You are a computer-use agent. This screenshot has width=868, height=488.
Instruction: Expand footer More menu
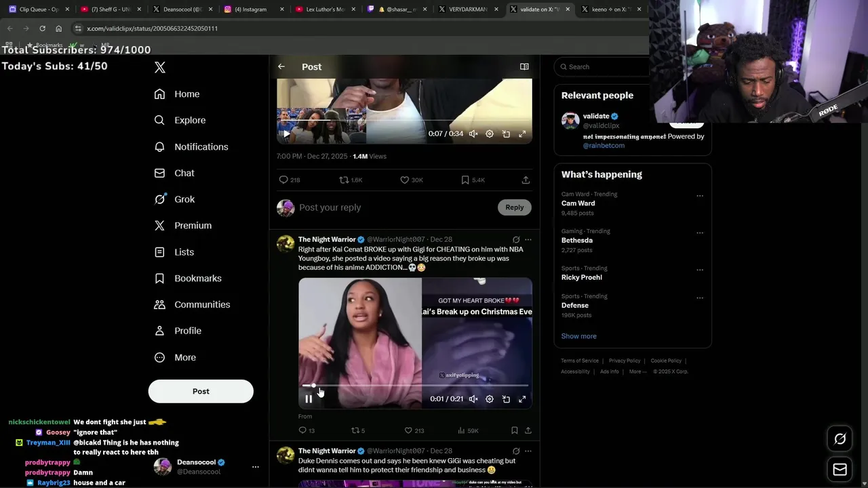pos(637,371)
